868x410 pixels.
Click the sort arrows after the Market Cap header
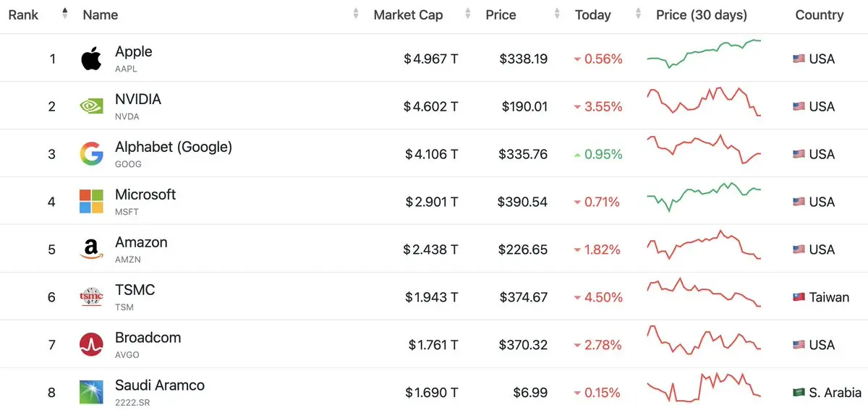[468, 13]
